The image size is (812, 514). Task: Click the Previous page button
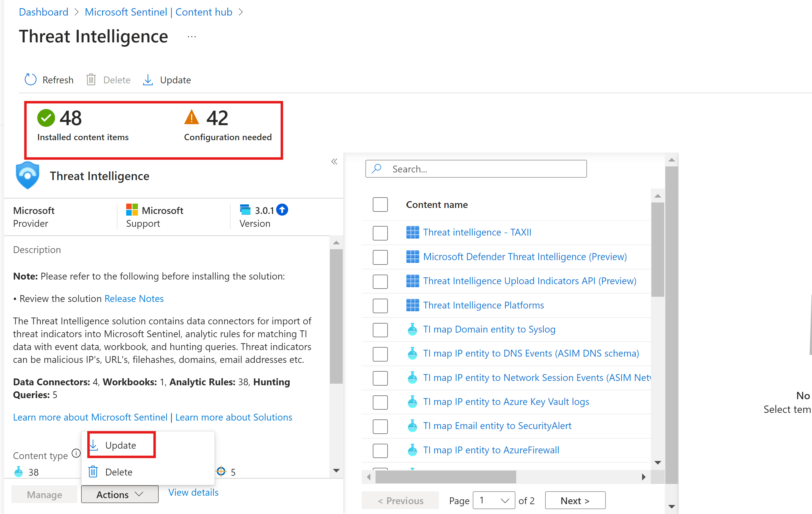pyautogui.click(x=400, y=501)
